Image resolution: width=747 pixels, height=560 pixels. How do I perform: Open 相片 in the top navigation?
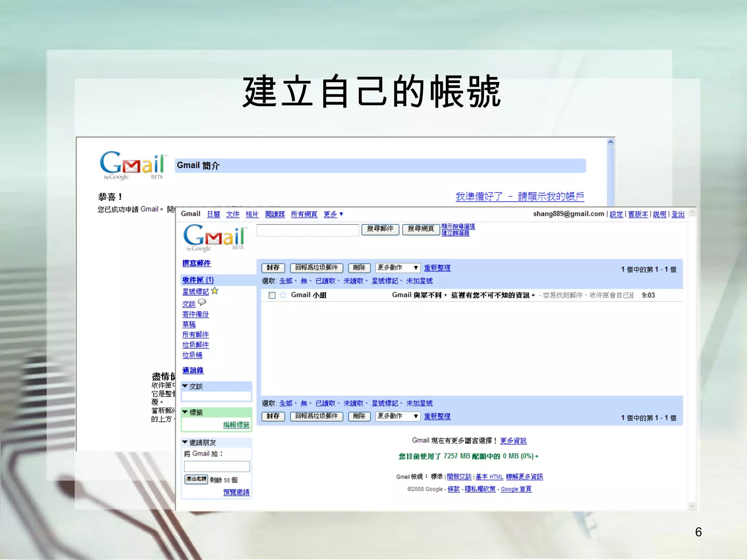tap(252, 214)
